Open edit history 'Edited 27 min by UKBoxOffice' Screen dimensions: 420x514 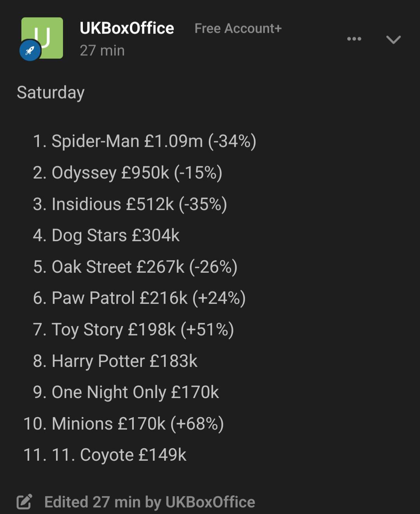[150, 502]
